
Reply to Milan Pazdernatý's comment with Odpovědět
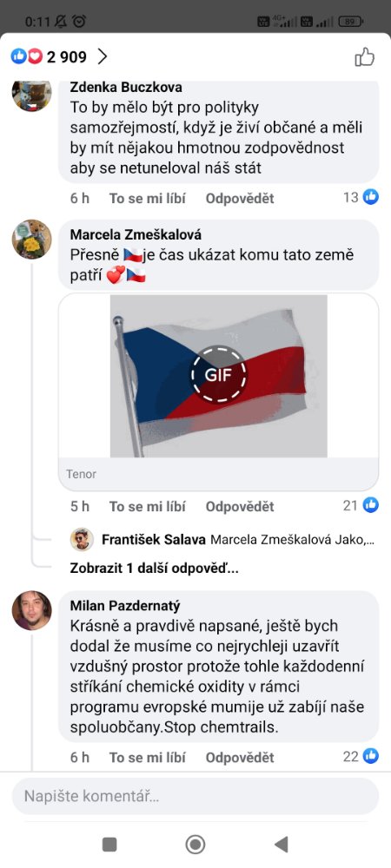click(240, 757)
